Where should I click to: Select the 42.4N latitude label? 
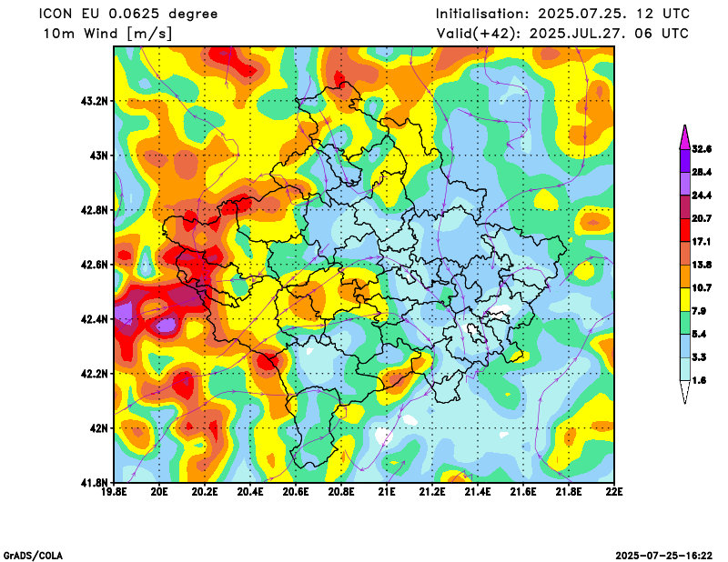95,319
